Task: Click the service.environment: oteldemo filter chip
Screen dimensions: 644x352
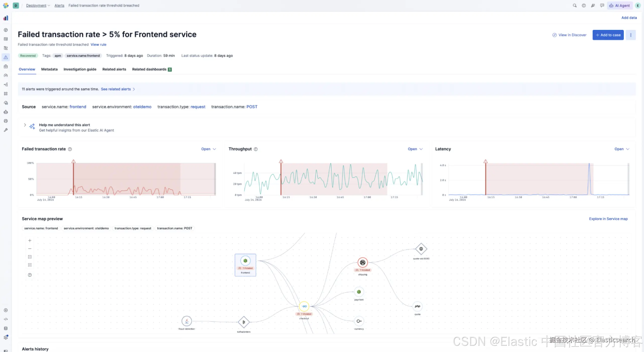Action: pyautogui.click(x=86, y=228)
